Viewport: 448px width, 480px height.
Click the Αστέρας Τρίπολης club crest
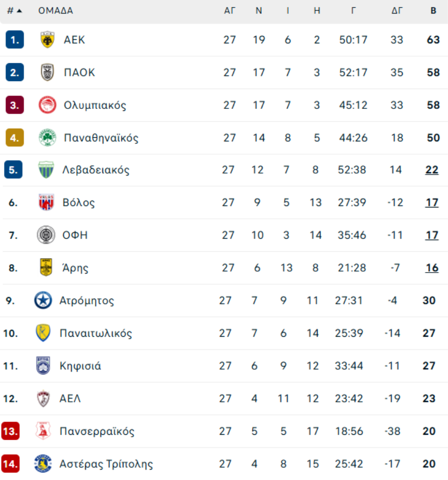43,464
